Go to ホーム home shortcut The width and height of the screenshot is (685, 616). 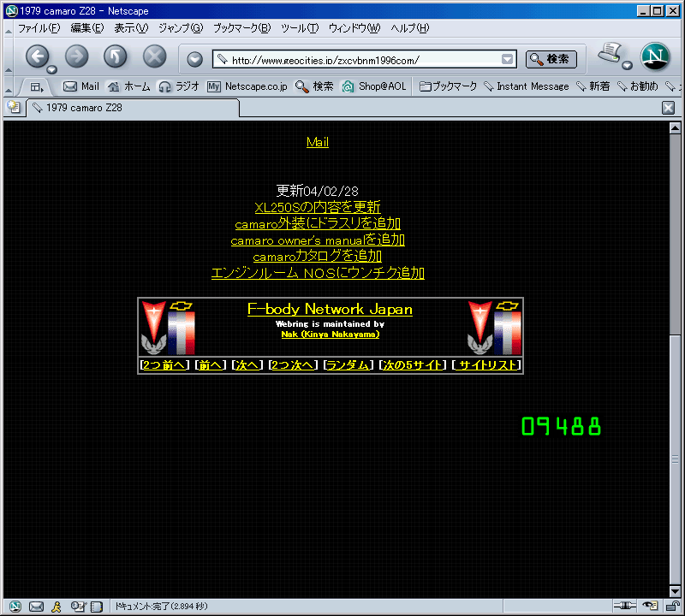pos(129,86)
